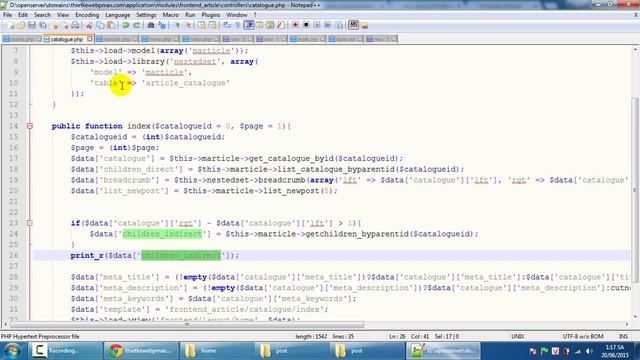This screenshot has height=360, width=640.
Task: Click the Redo toolbar icon
Action: [136, 25]
